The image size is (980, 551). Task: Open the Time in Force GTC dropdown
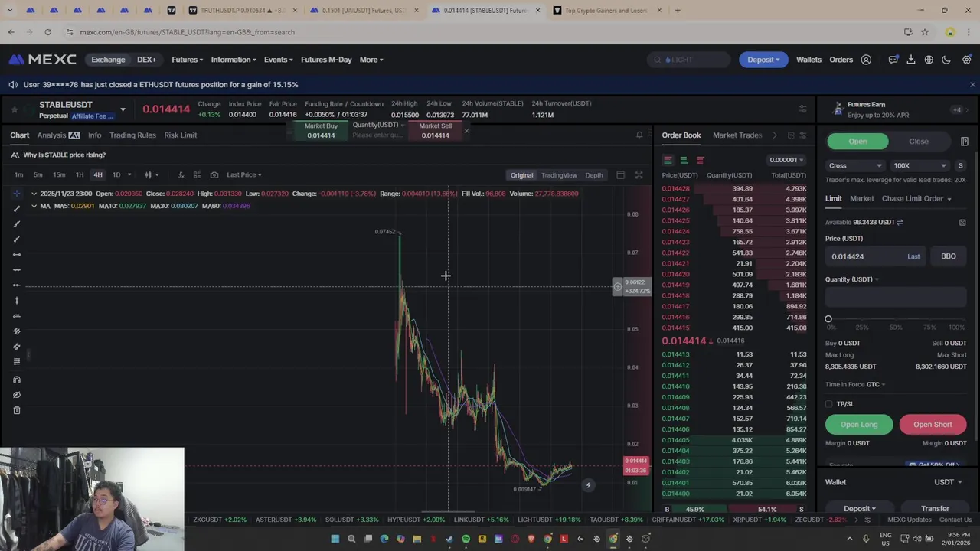click(855, 384)
